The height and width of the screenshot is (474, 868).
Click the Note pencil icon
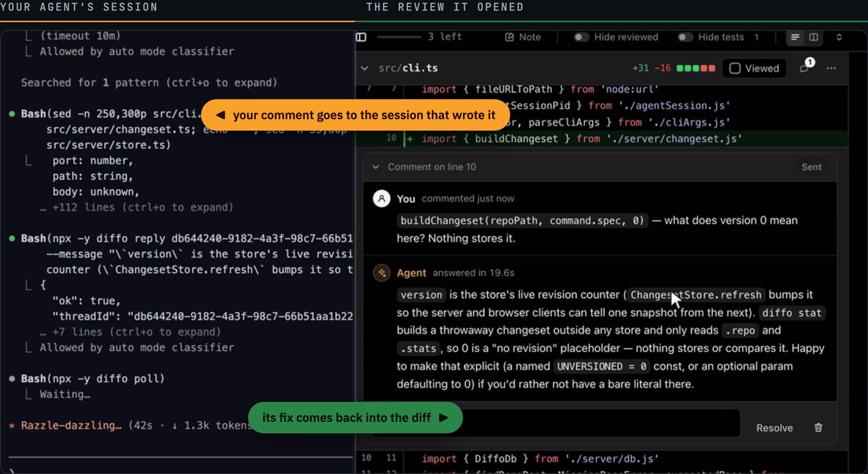(509, 37)
